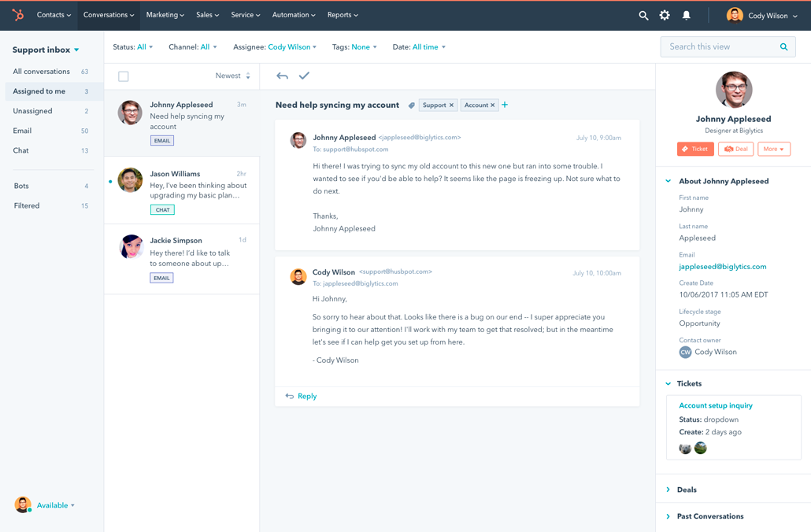This screenshot has width=811, height=532.
Task: Click the paperclip icon beside conversation title
Action: point(411,105)
